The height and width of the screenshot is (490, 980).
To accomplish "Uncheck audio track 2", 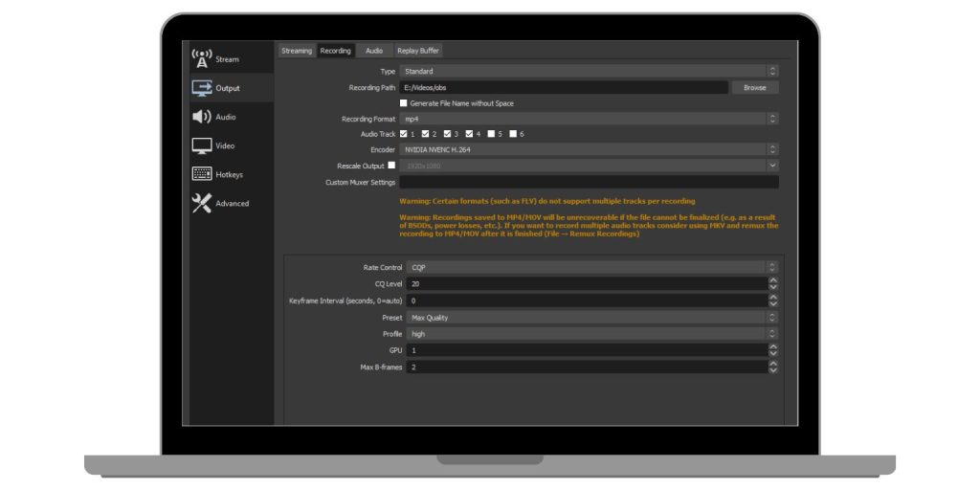I will coord(426,134).
